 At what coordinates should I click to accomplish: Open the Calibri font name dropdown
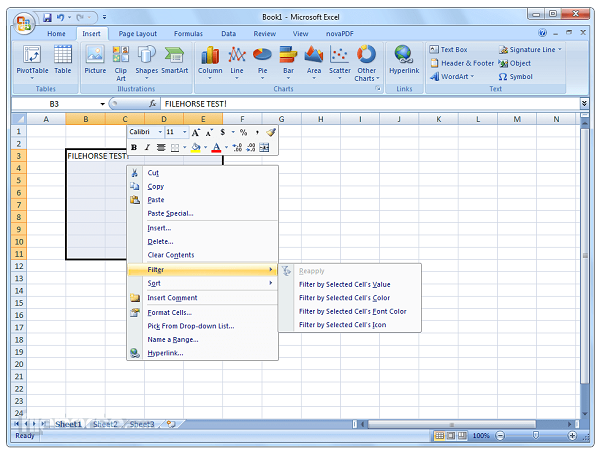pos(160,132)
